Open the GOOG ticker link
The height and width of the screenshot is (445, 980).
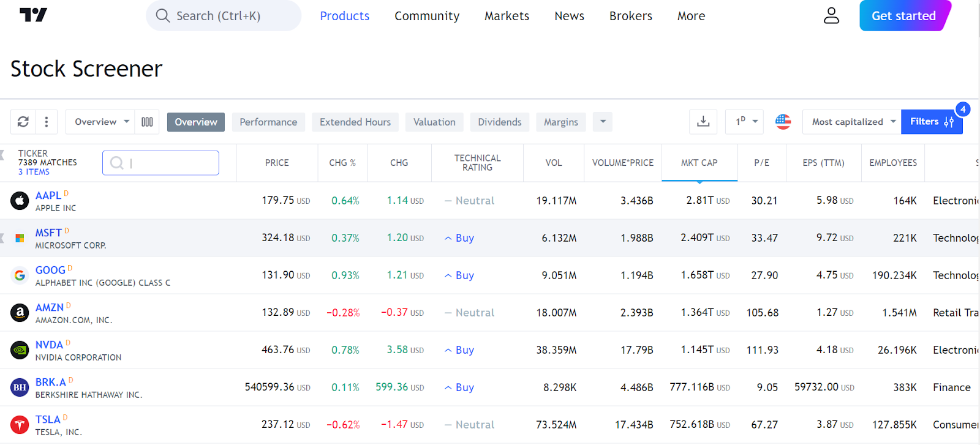pyautogui.click(x=50, y=270)
